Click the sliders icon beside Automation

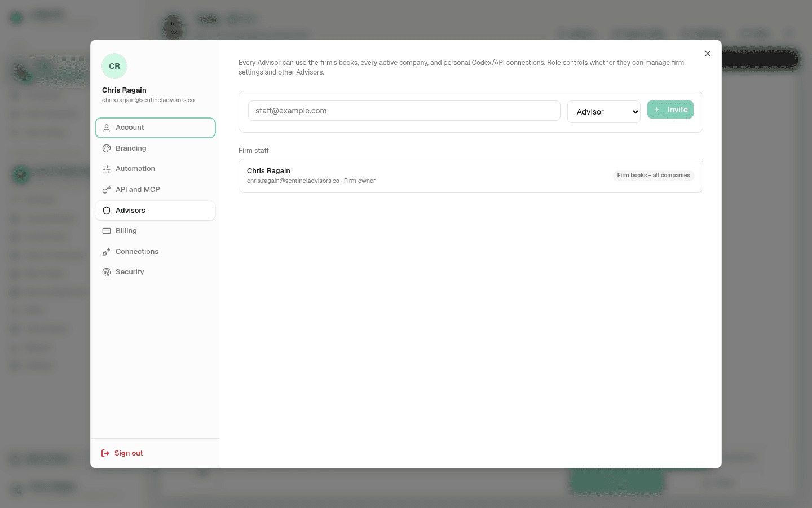[107, 169]
